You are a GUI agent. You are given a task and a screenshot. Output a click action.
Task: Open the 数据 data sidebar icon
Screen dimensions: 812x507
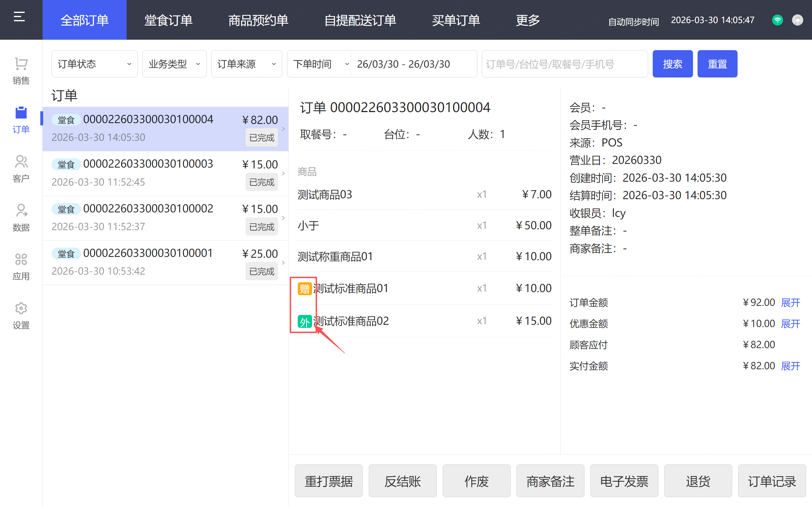[x=21, y=211]
